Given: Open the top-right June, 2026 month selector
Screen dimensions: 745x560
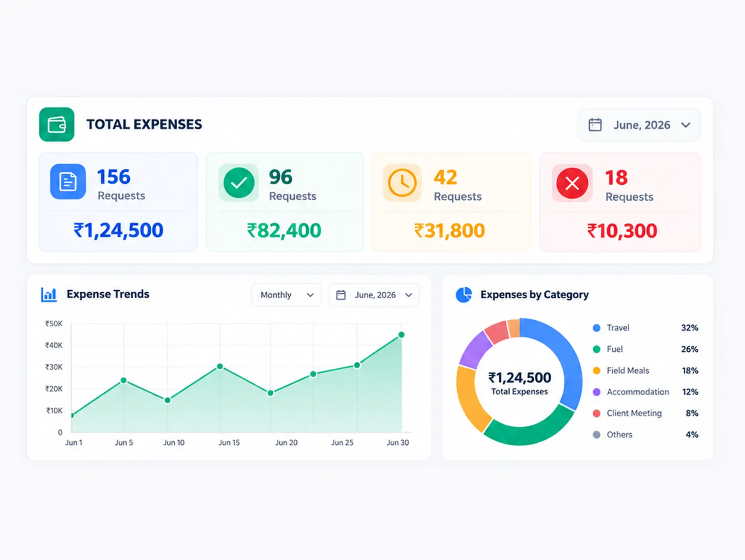Looking at the screenshot, I should (639, 125).
